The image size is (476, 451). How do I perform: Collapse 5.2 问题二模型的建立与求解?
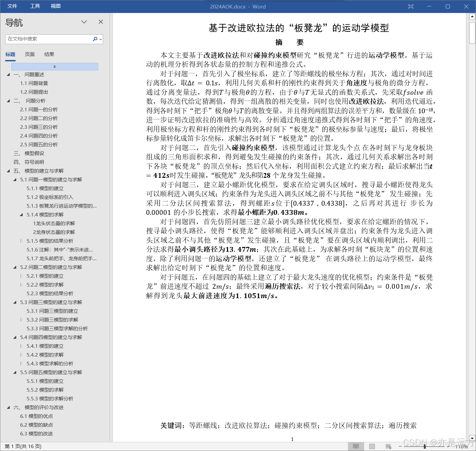(15, 267)
